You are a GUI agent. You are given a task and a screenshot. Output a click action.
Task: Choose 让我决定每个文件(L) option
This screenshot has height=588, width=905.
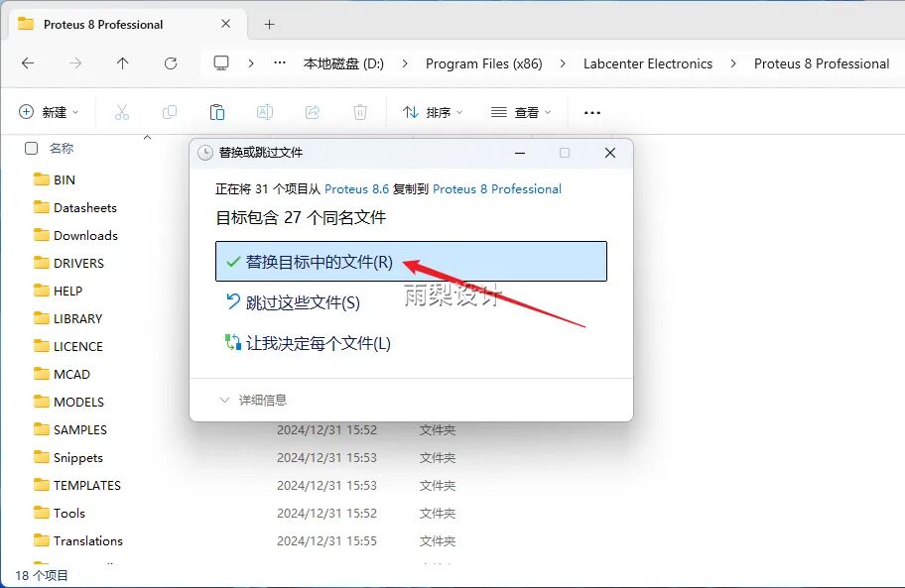point(318,343)
